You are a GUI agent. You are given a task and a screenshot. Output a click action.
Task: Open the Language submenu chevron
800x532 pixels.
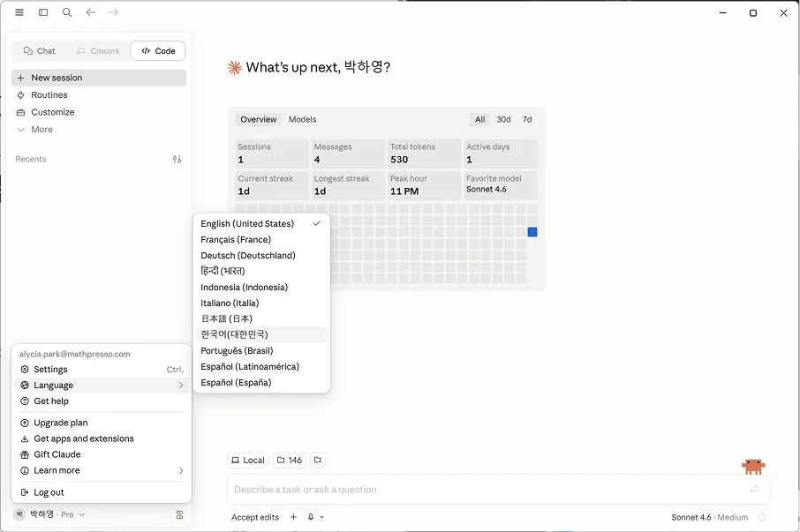(x=181, y=386)
